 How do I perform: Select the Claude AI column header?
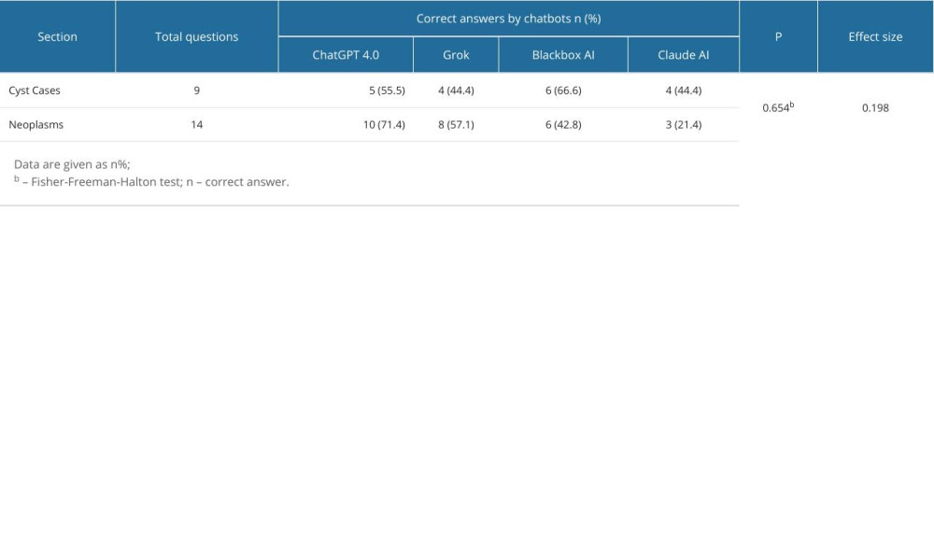pyautogui.click(x=684, y=55)
